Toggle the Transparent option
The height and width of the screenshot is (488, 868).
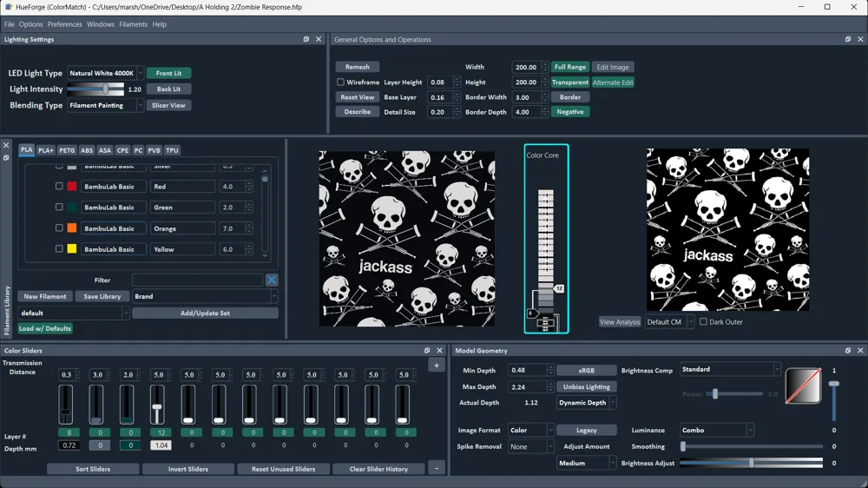pos(570,82)
